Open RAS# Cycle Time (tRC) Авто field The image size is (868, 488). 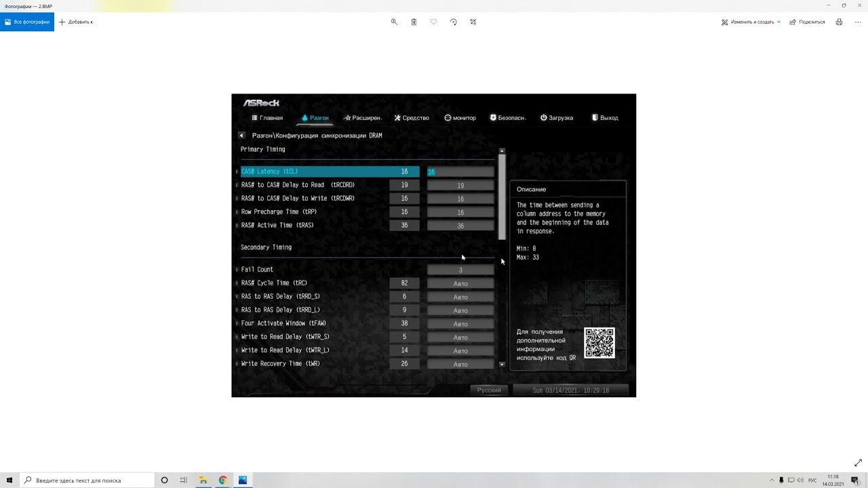pos(460,283)
